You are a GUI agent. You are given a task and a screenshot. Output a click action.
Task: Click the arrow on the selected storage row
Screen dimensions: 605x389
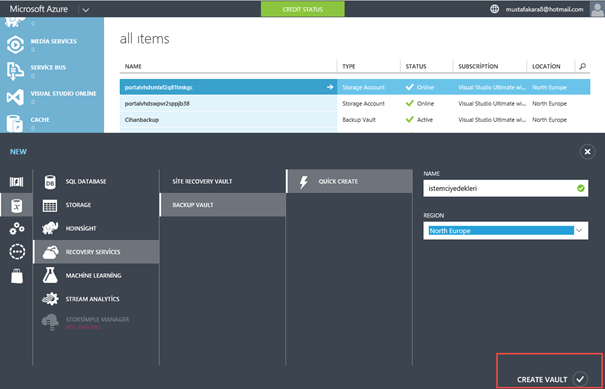point(330,87)
